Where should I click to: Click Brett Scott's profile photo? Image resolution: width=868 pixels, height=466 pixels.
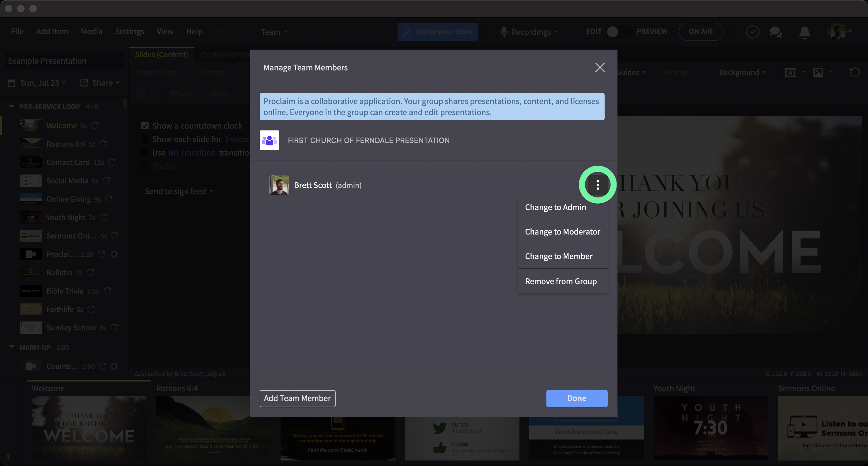click(279, 185)
